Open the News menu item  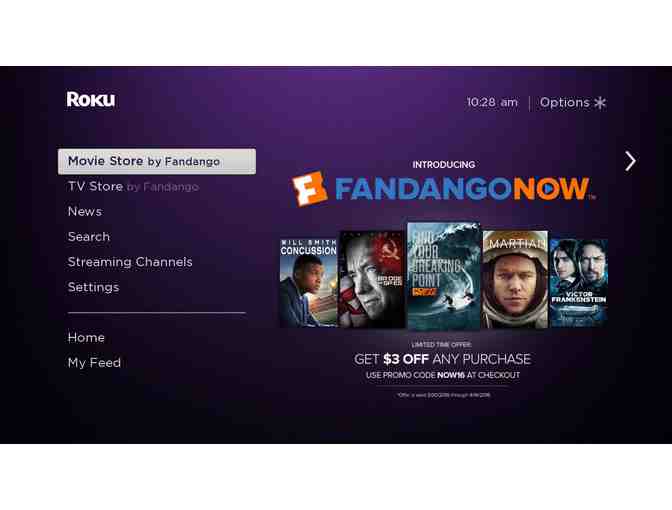[x=85, y=211]
